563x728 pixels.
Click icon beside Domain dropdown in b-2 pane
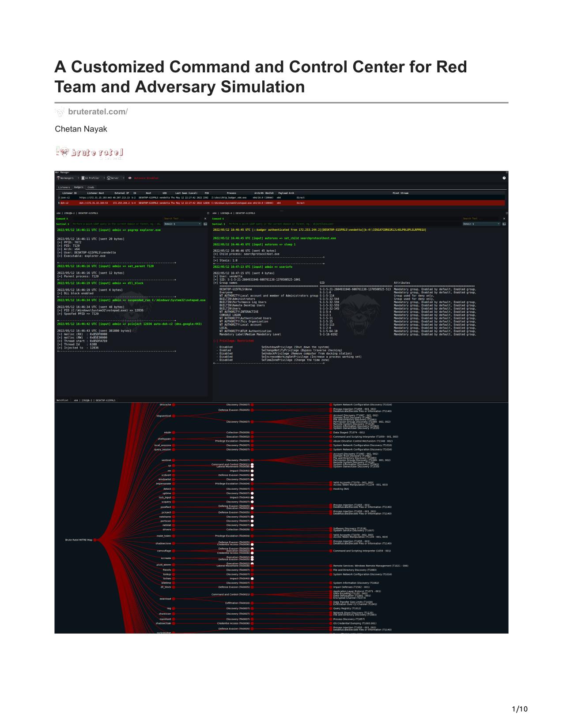click(x=205, y=224)
